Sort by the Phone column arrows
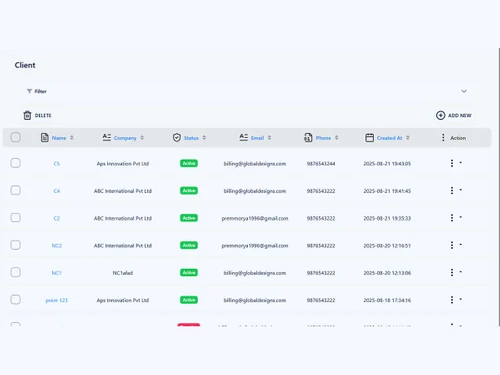 coord(336,138)
